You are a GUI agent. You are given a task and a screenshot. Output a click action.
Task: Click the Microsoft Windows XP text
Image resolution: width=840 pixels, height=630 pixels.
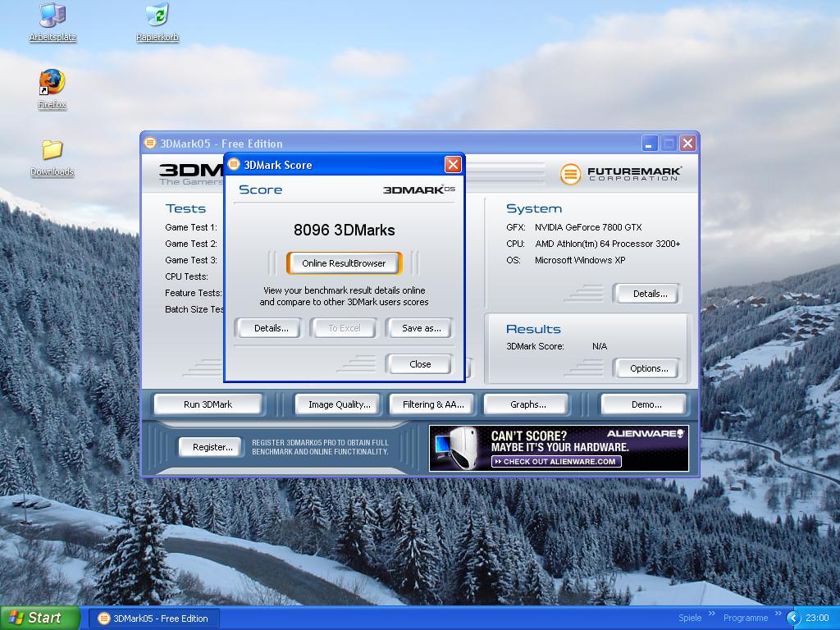click(580, 260)
